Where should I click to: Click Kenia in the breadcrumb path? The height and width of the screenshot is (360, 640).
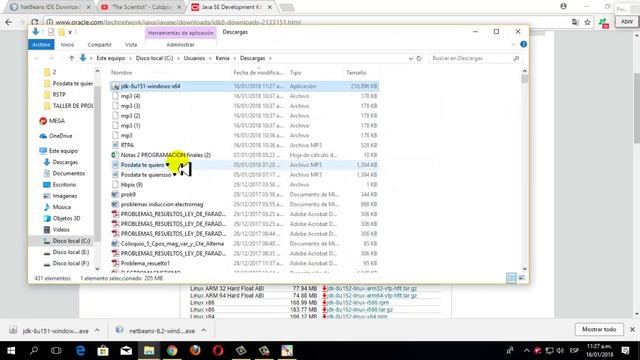click(x=222, y=58)
